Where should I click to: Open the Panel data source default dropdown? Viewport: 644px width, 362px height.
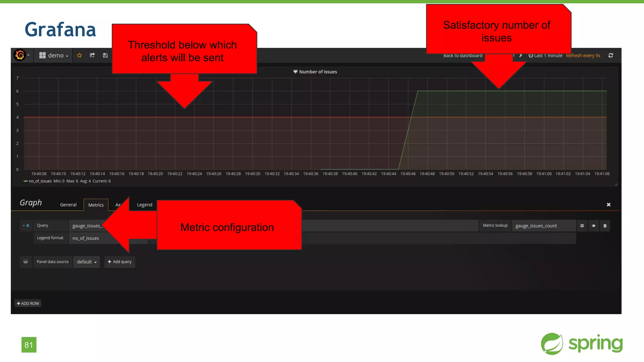click(x=86, y=262)
